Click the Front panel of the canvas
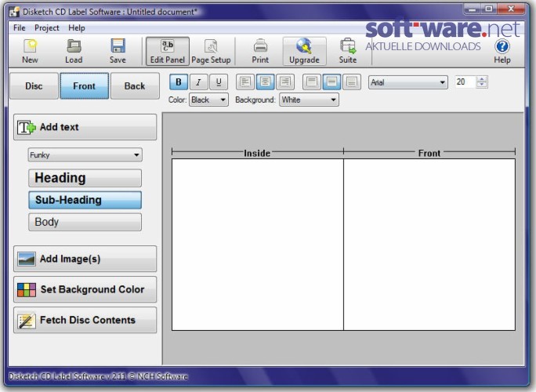This screenshot has height=392, width=536. coord(429,245)
